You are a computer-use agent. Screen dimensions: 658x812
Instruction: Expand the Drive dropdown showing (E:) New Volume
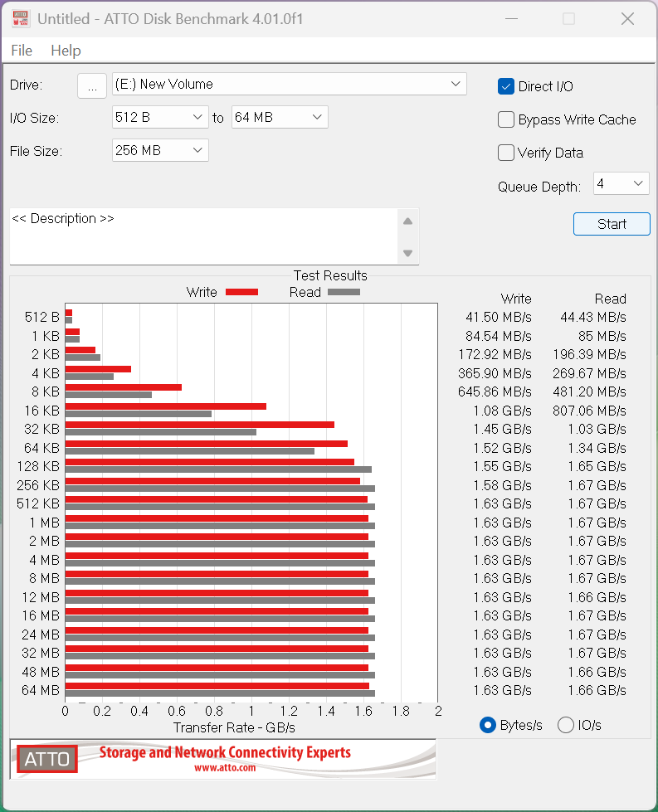coord(289,84)
